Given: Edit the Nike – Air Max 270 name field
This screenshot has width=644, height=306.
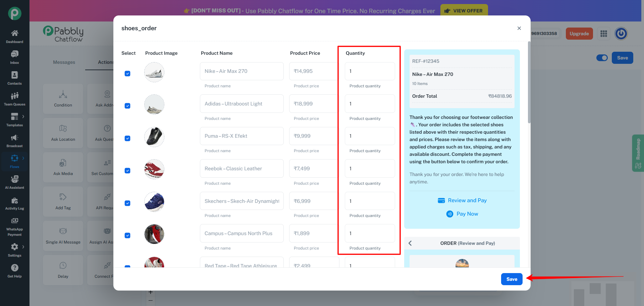Looking at the screenshot, I should click(x=242, y=71).
